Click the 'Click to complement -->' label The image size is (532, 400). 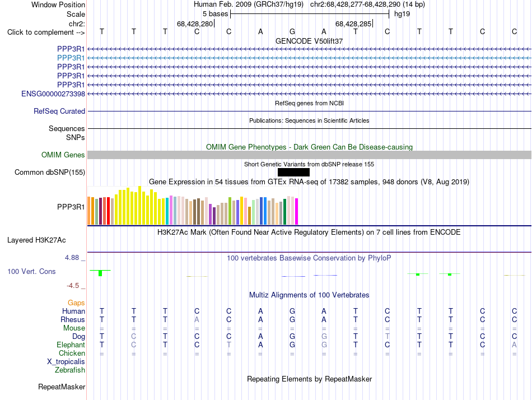pos(46,32)
